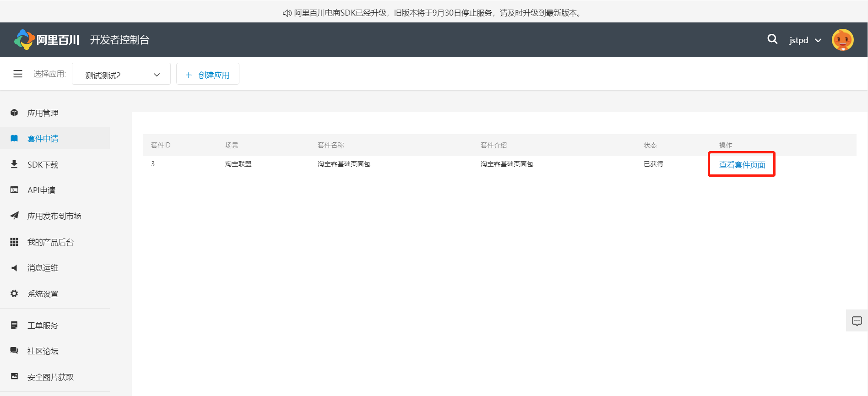Click 淘宝客基础页面包 in the 套件名称 column

click(x=344, y=164)
